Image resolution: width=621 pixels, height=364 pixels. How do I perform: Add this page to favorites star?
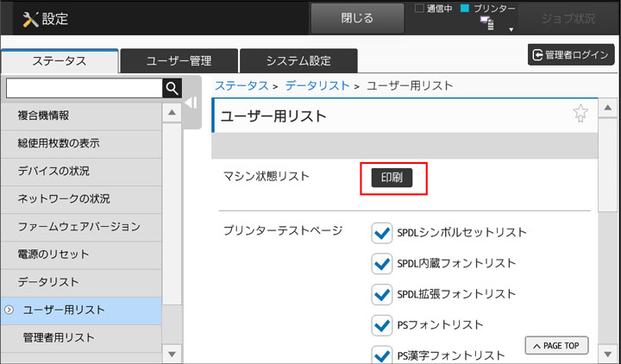(580, 113)
